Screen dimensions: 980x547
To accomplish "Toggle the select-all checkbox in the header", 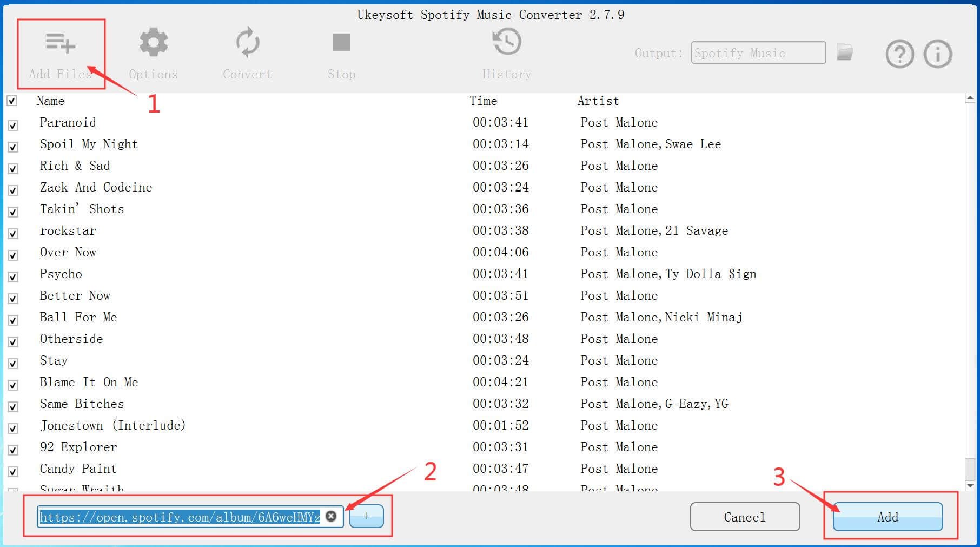I will tap(12, 101).
